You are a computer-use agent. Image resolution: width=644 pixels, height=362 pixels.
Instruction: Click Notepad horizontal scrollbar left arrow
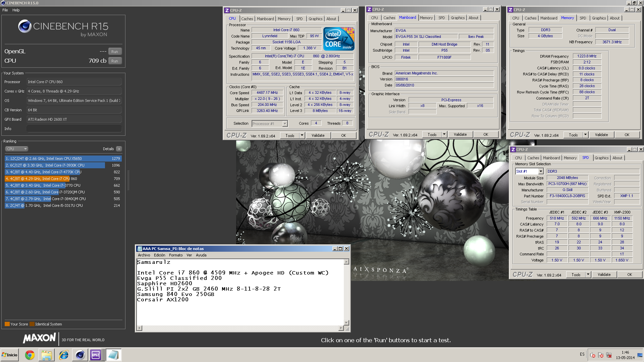pos(140,328)
